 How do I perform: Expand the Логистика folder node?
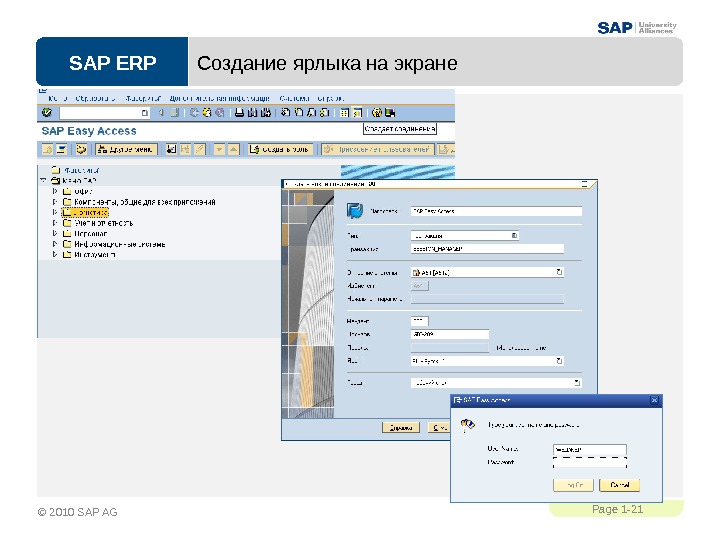tap(55, 212)
